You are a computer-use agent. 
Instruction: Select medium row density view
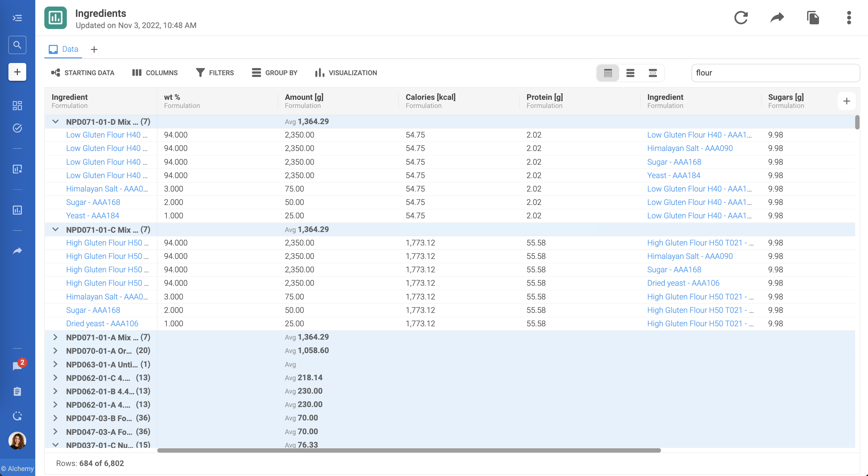630,73
